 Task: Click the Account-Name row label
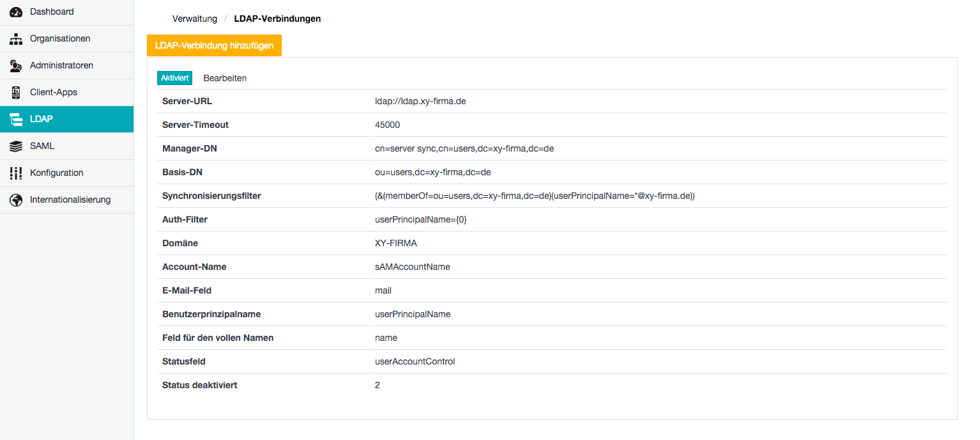(x=194, y=267)
